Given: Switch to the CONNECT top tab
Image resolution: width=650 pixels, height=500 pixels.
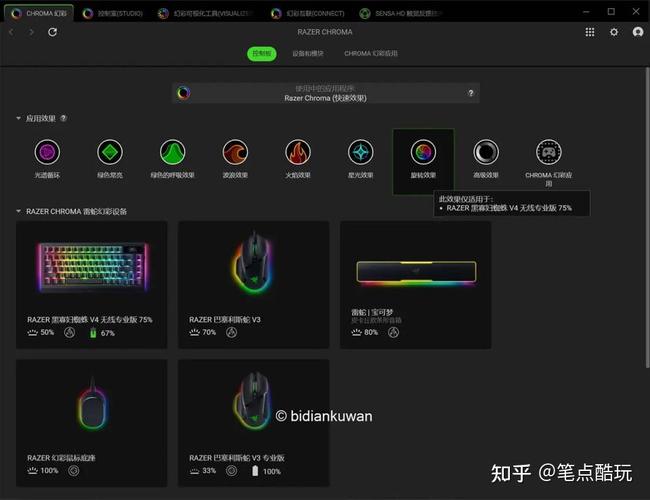Looking at the screenshot, I should click(308, 14).
